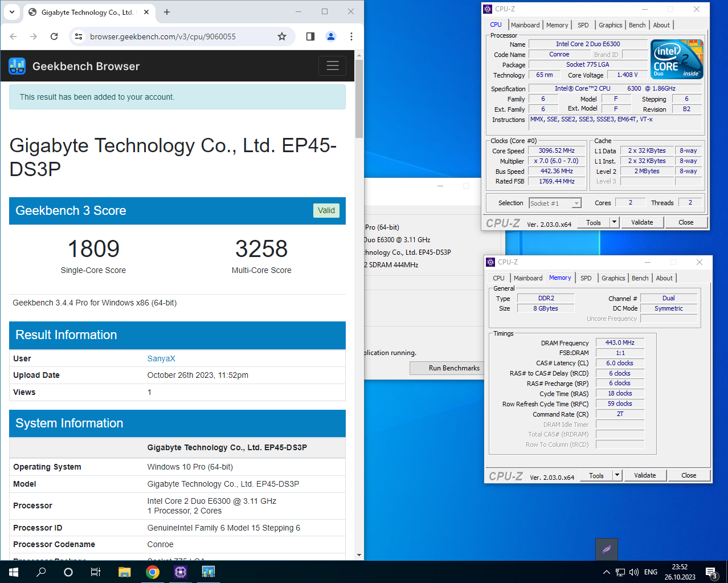This screenshot has width=728, height=583.
Task: Open File Explorer from taskbar
Action: pyautogui.click(x=125, y=572)
